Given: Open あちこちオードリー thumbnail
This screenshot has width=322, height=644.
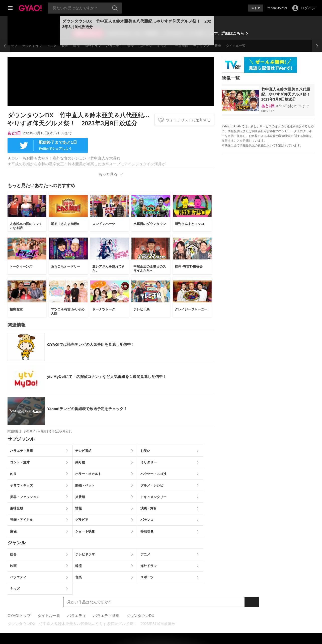Looking at the screenshot, I should 68,249.
